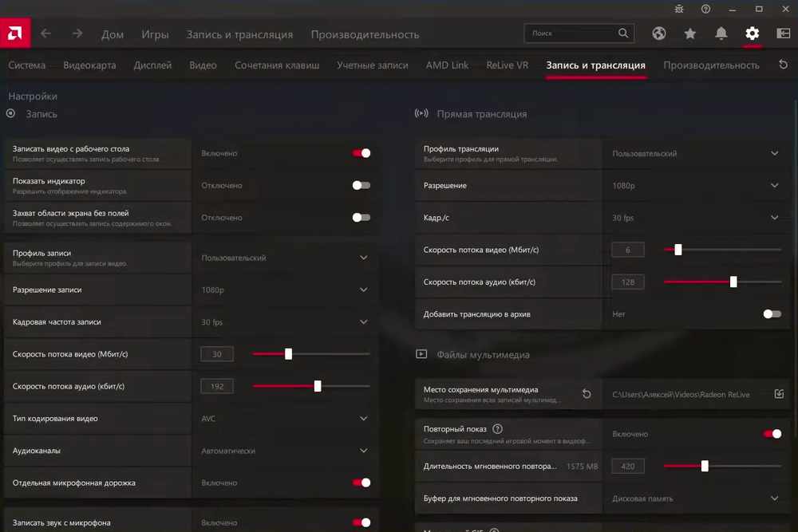Go to Дом in top navigation
Screen dimensions: 798x532
click(x=113, y=34)
